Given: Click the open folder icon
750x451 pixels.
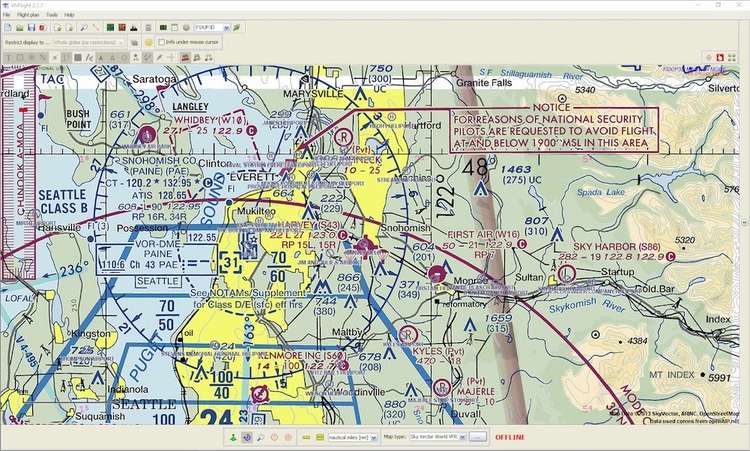Looking at the screenshot, I should click(20, 28).
